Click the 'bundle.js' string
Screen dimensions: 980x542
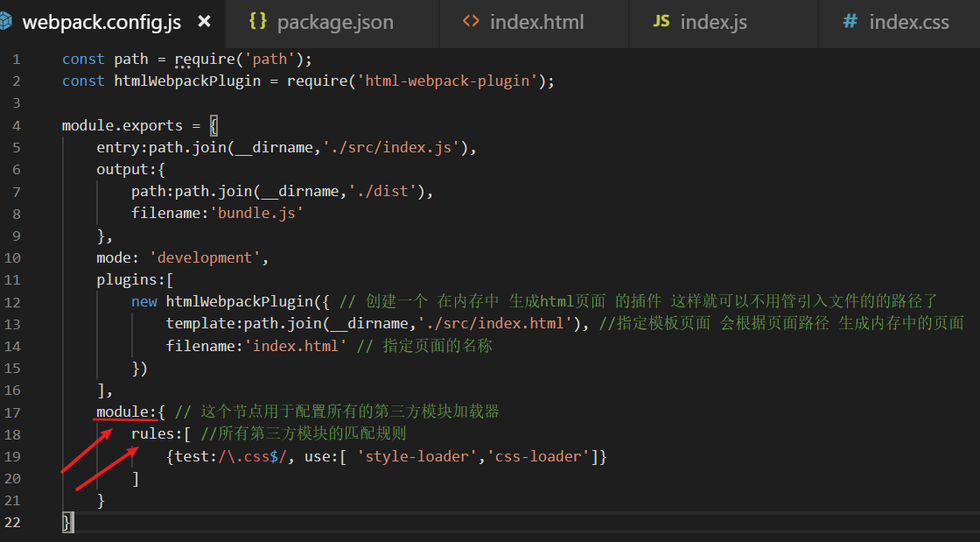257,213
